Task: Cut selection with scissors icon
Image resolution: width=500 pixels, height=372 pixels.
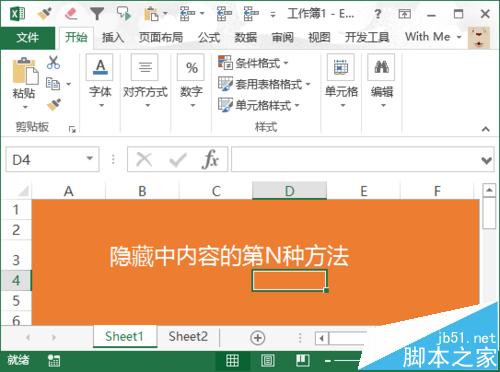Action: [53, 63]
